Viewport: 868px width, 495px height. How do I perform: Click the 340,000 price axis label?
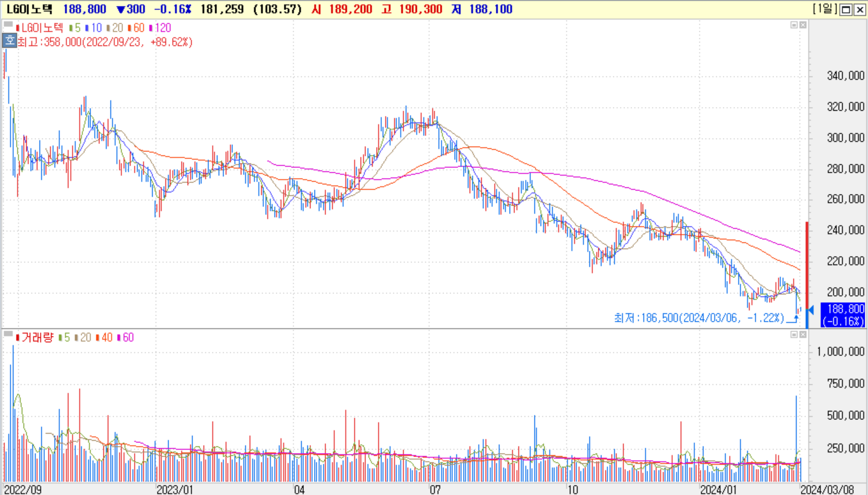[x=846, y=76]
